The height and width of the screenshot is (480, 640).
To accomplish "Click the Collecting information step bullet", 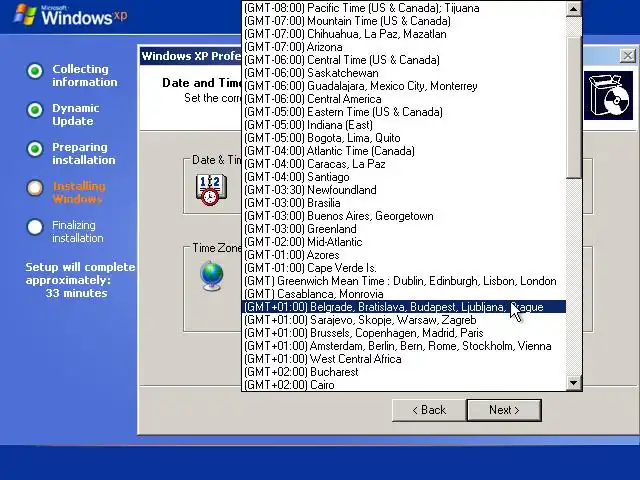I will tap(35, 71).
